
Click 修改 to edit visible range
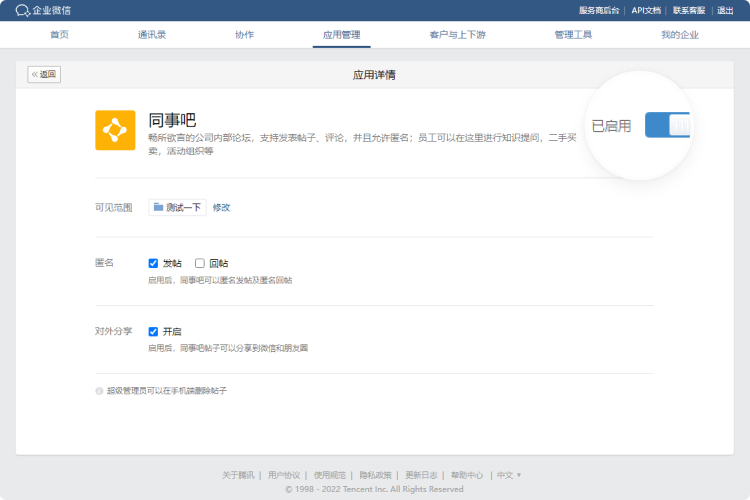point(221,207)
